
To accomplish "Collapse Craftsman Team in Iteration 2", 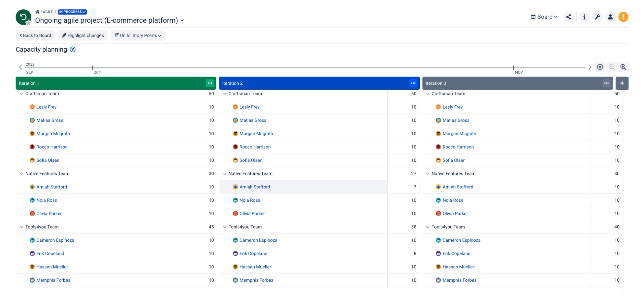I will (225, 94).
